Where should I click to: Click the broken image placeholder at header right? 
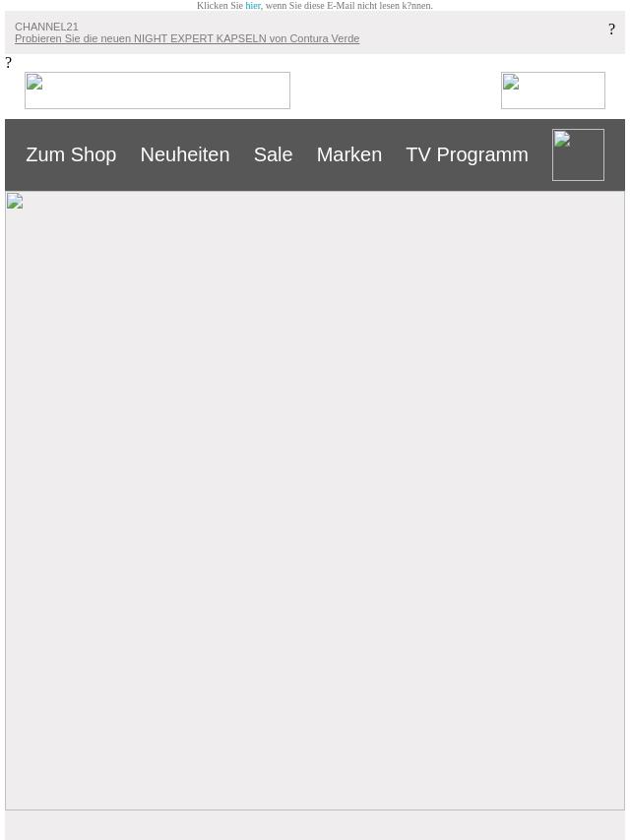point(553,90)
